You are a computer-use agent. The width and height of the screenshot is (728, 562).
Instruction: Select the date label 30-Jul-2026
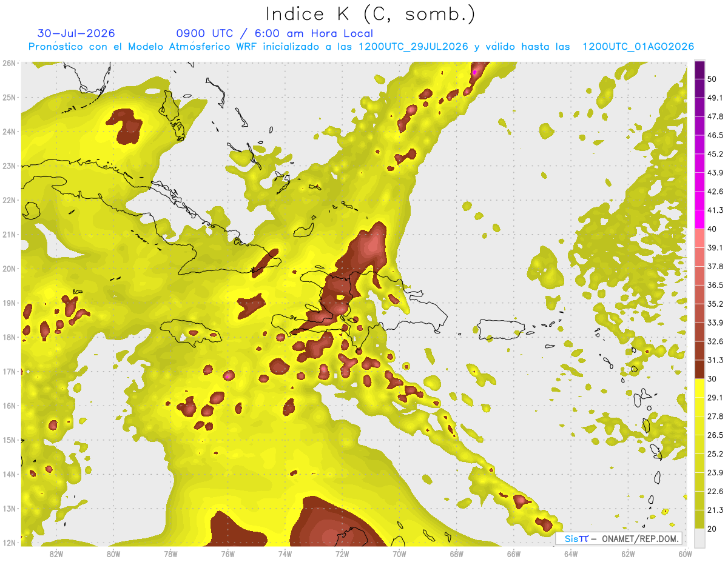(x=76, y=33)
